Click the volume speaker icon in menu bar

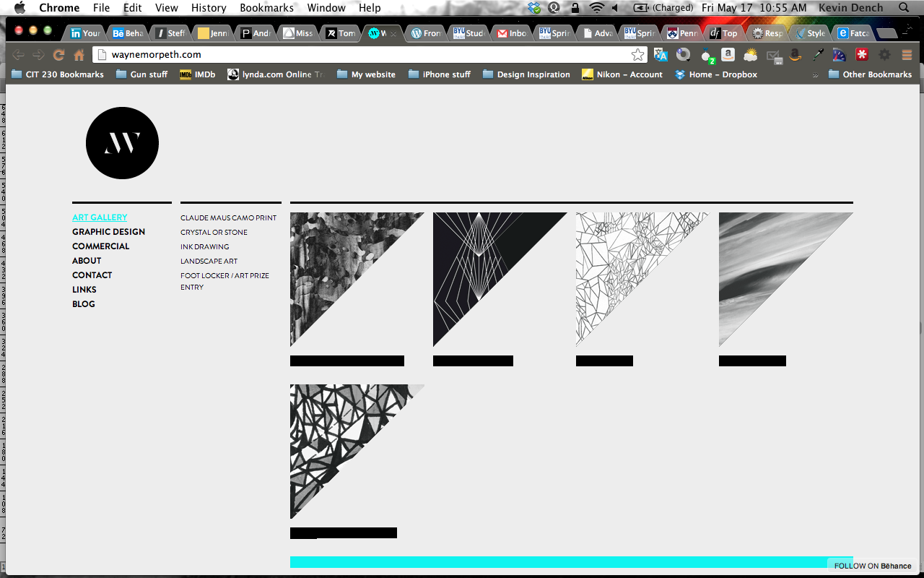pyautogui.click(x=615, y=8)
